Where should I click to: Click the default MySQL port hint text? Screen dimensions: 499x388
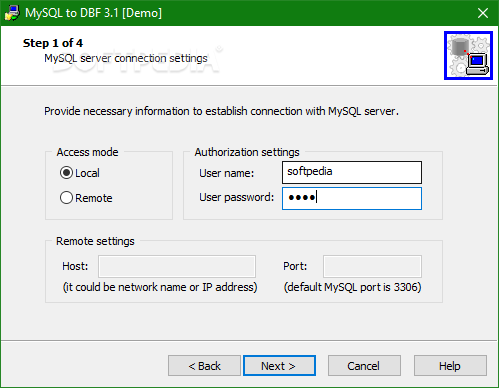pos(352,287)
